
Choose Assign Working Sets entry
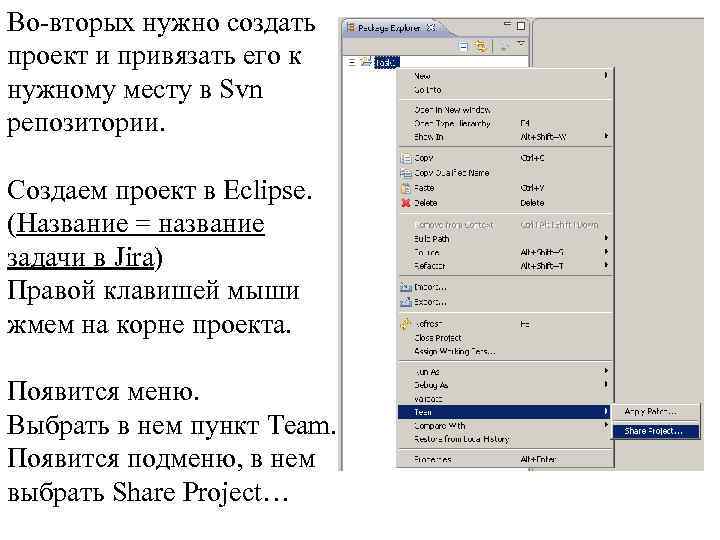pyautogui.click(x=506, y=352)
